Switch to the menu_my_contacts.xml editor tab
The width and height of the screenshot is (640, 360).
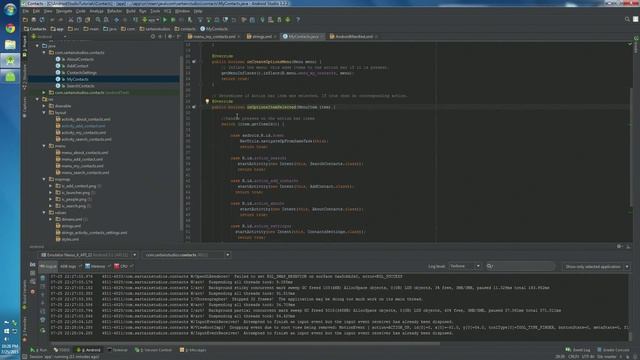point(214,36)
